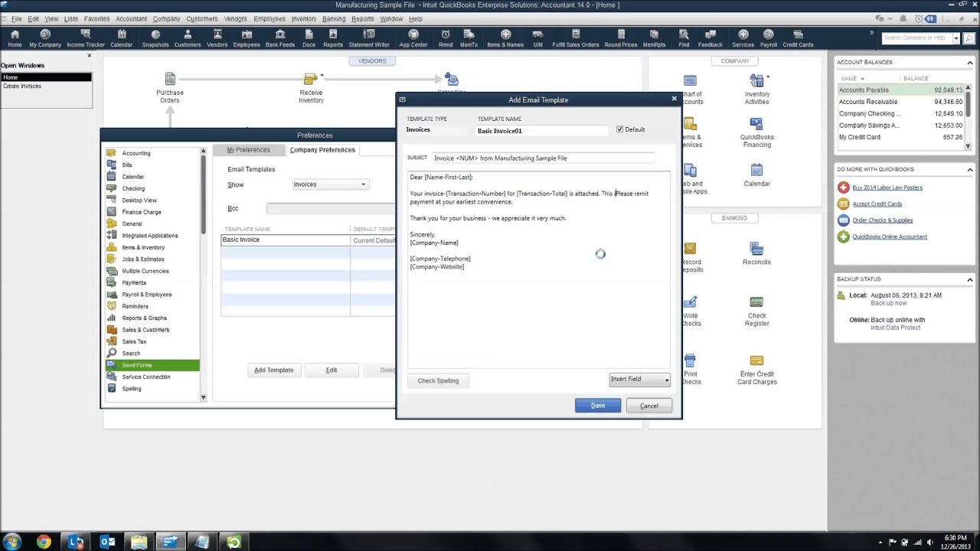Toggle the Default checkbox in Add Email Template
This screenshot has width=980, height=551.
click(x=619, y=129)
